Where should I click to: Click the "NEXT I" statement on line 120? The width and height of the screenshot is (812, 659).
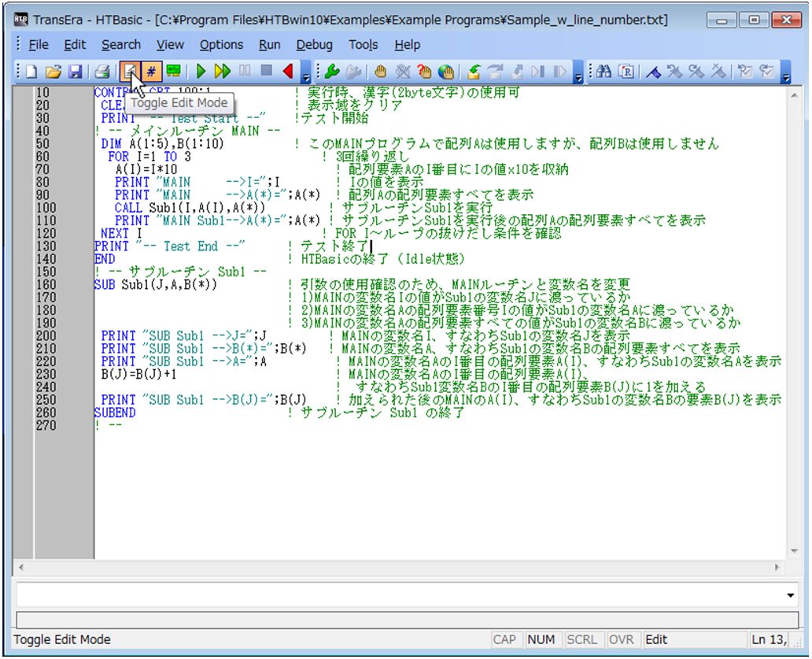[x=122, y=233]
